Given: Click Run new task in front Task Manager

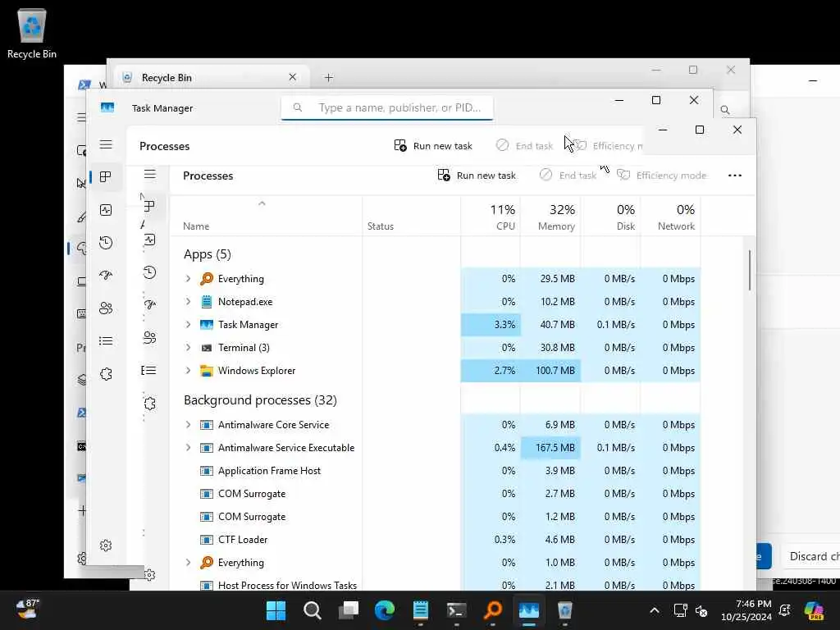Looking at the screenshot, I should coord(477,176).
